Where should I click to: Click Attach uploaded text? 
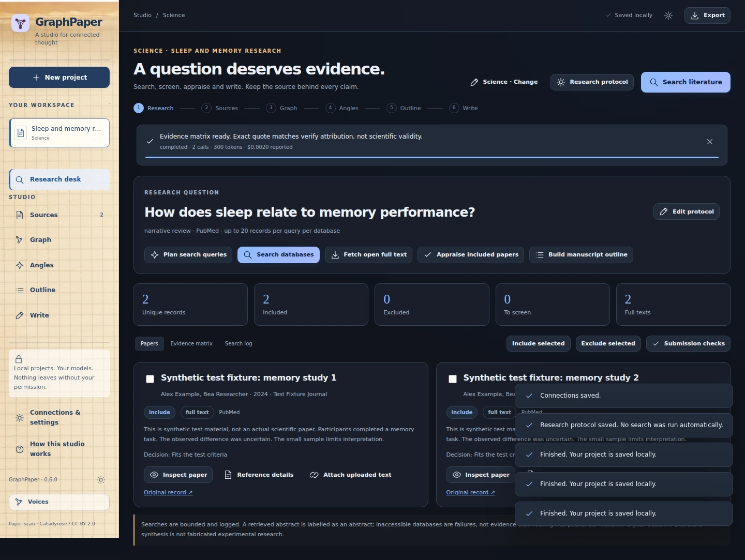pyautogui.click(x=350, y=475)
